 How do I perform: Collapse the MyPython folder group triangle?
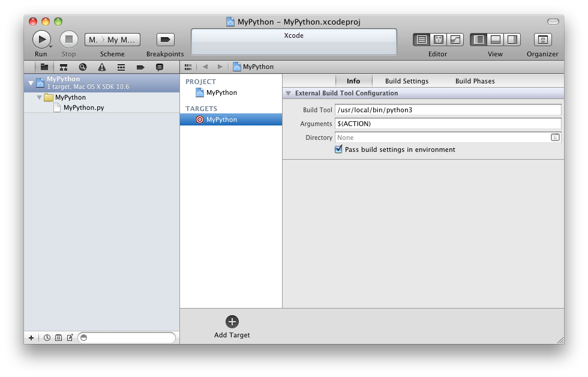39,97
